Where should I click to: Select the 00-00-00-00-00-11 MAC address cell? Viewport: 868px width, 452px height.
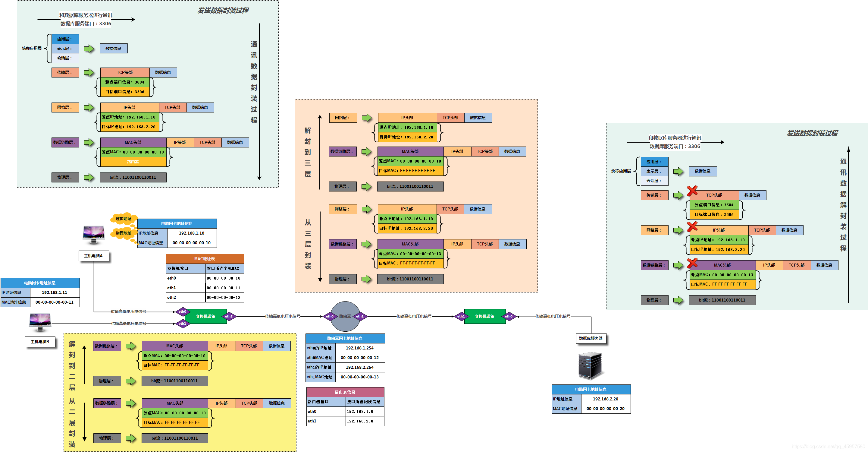click(55, 302)
